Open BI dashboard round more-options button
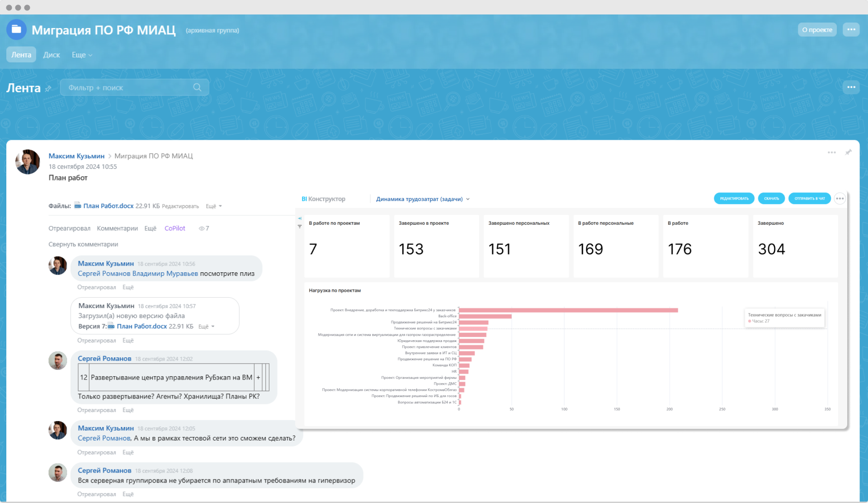Image resolution: width=868 pixels, height=503 pixels. pyautogui.click(x=840, y=199)
